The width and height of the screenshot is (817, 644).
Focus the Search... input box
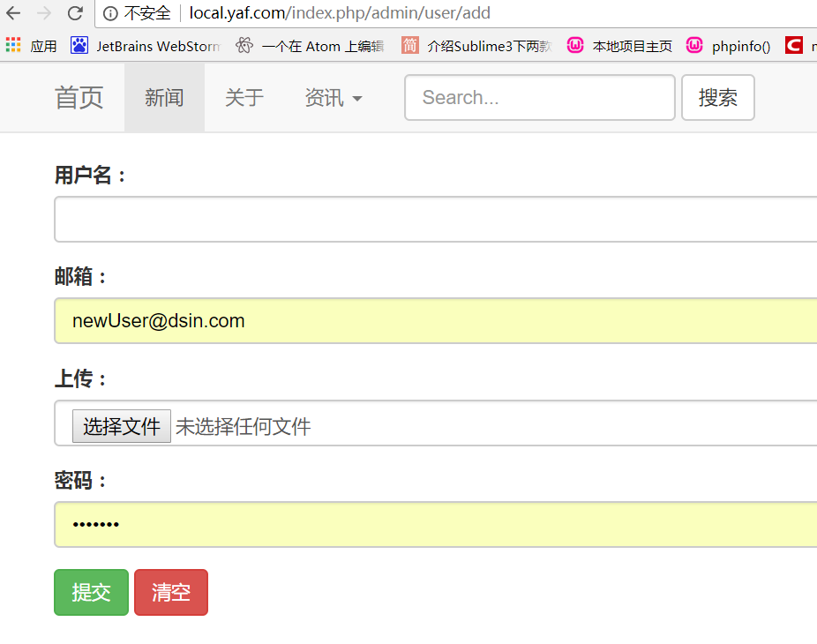[539, 98]
